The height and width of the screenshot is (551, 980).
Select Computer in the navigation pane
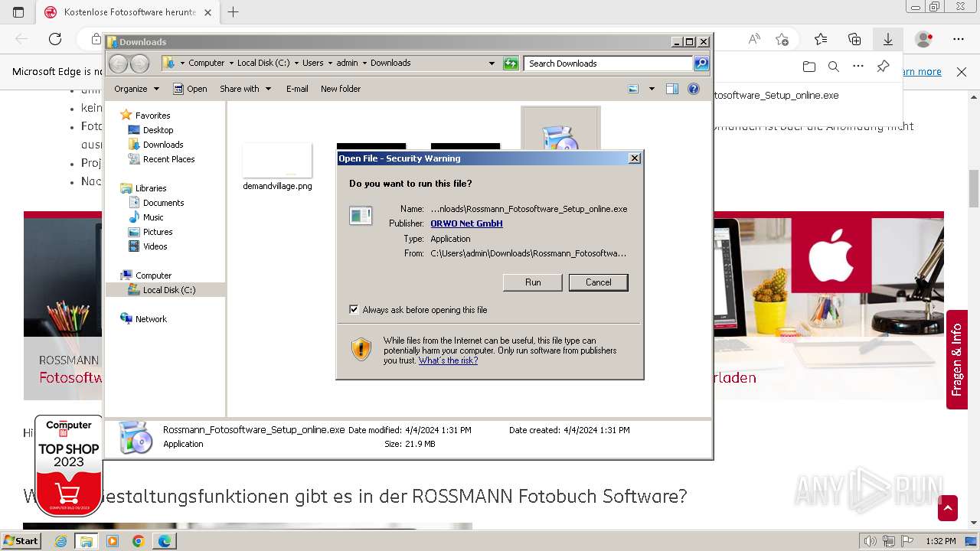point(153,275)
